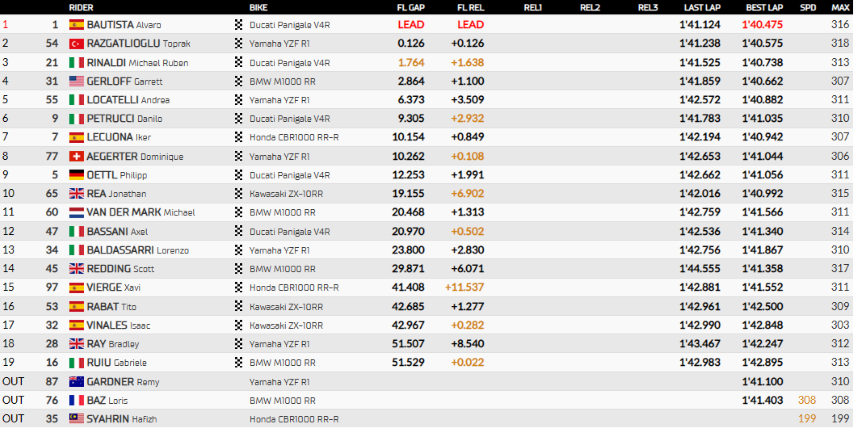Select rider name RAZGATLIOGLU Toprak
Viewport: 854px width, 429px height.
coord(138,44)
